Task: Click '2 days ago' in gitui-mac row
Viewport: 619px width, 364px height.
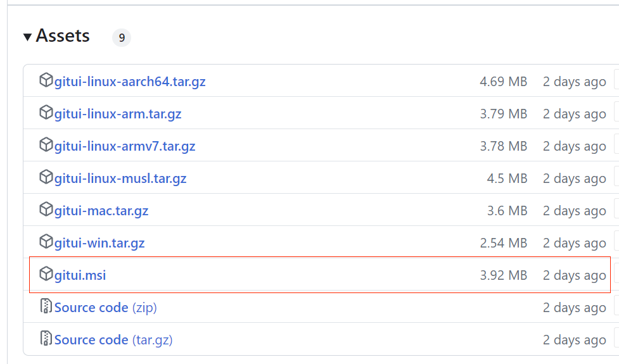Action: (575, 211)
